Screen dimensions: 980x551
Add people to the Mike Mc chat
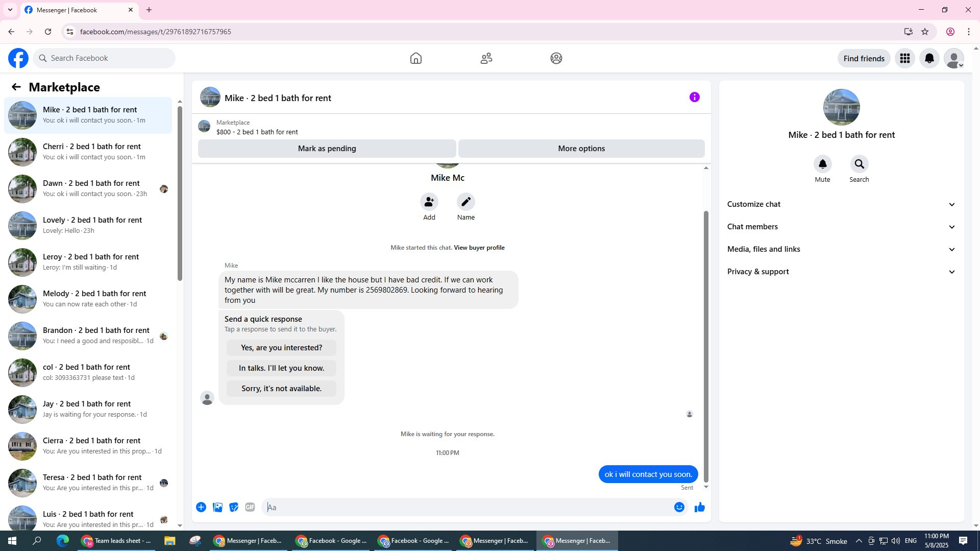click(x=429, y=202)
